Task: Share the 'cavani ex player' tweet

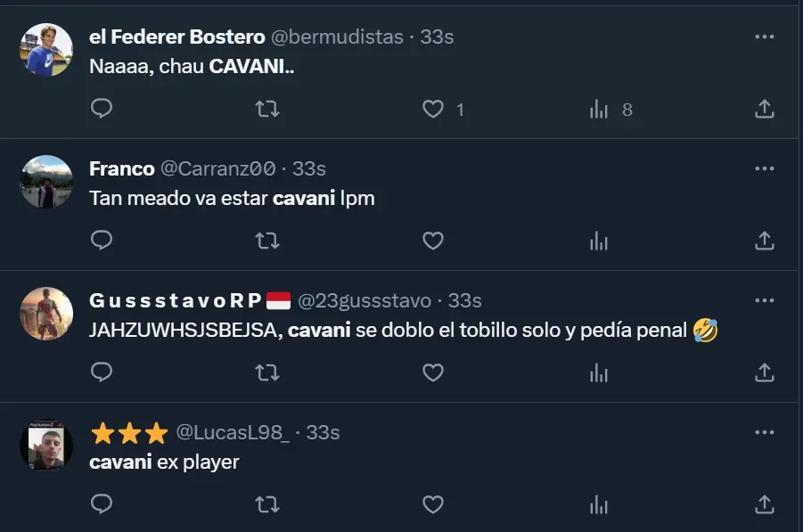Action: [764, 504]
